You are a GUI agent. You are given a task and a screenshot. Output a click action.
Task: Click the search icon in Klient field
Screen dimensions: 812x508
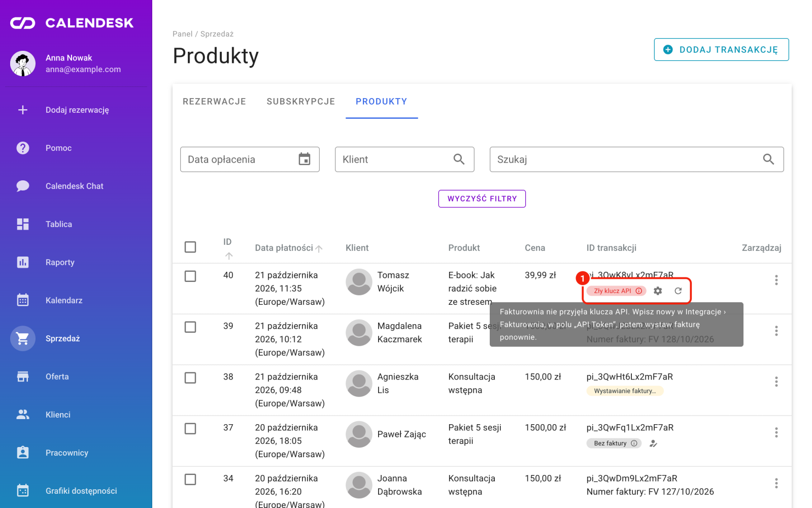(x=459, y=160)
